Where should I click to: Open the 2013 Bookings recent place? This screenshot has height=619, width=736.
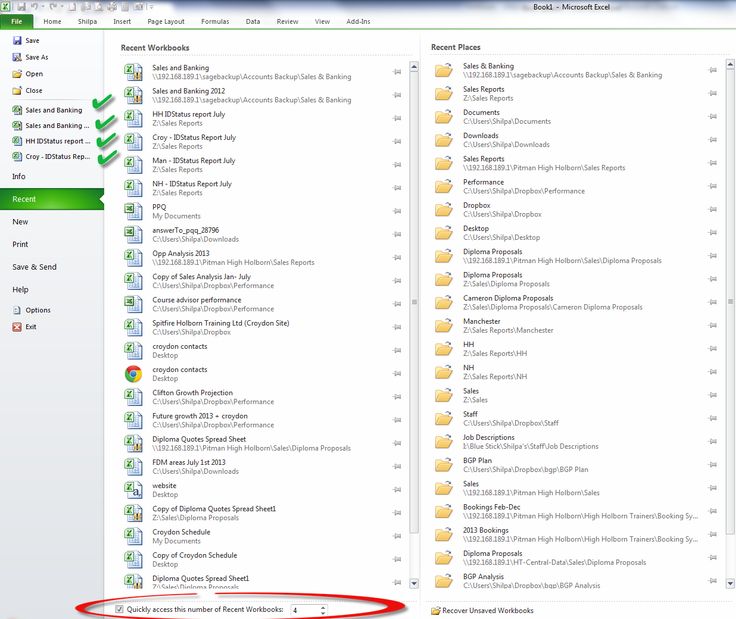pyautogui.click(x=576, y=535)
